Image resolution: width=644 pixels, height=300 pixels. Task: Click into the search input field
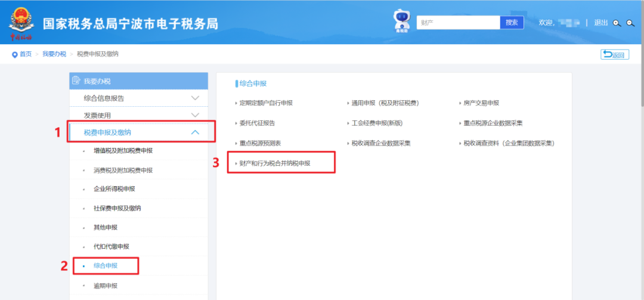click(458, 23)
